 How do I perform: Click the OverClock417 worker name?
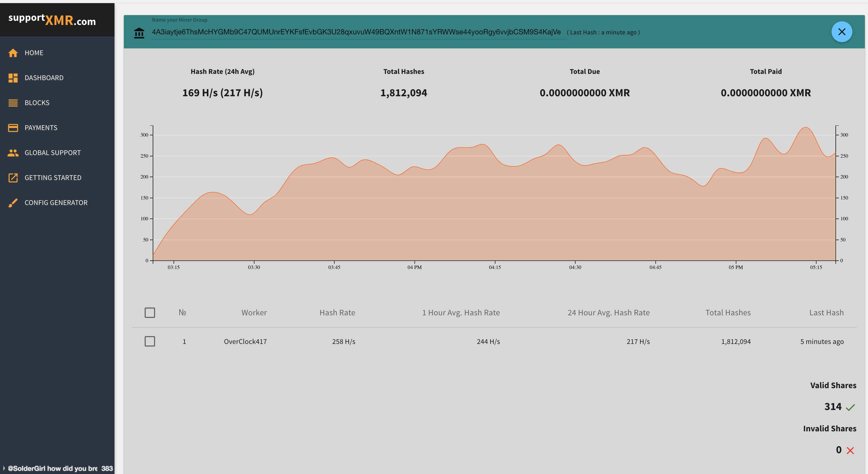pos(245,341)
